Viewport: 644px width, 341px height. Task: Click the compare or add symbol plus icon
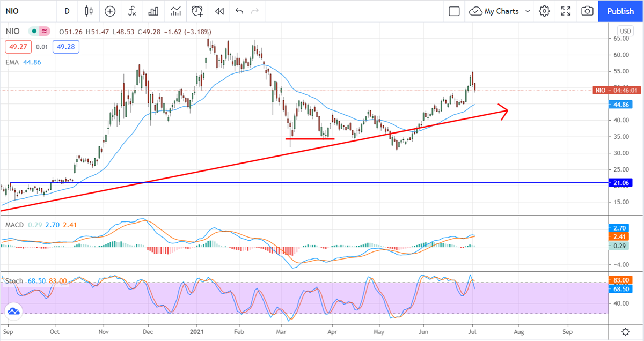pyautogui.click(x=110, y=11)
